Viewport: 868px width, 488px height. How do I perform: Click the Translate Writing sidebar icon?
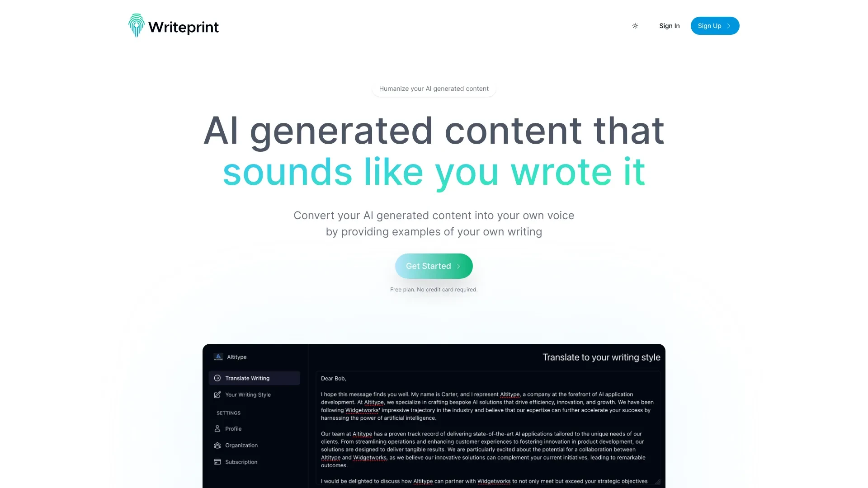[x=217, y=378]
